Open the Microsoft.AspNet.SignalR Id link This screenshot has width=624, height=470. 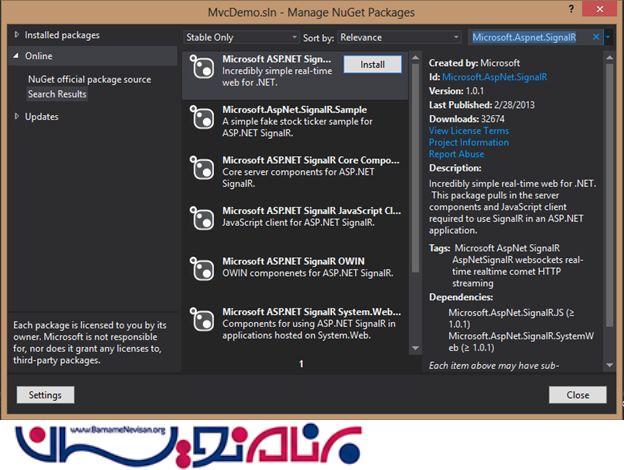(x=494, y=77)
